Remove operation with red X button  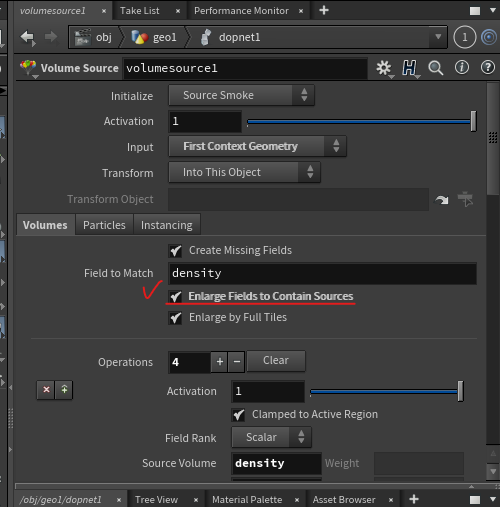coord(46,389)
